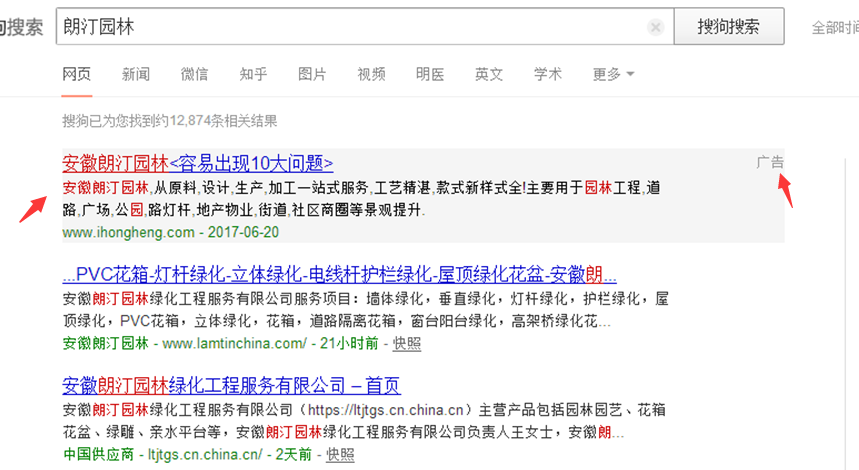Viewport: 859px width, 470px height.
Task: Open the 视频 tab
Action: (x=371, y=74)
